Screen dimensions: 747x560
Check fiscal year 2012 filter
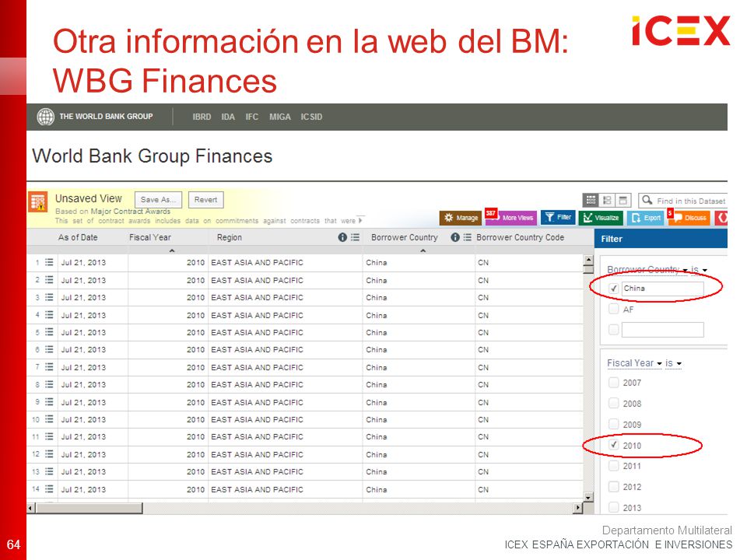coord(614,487)
